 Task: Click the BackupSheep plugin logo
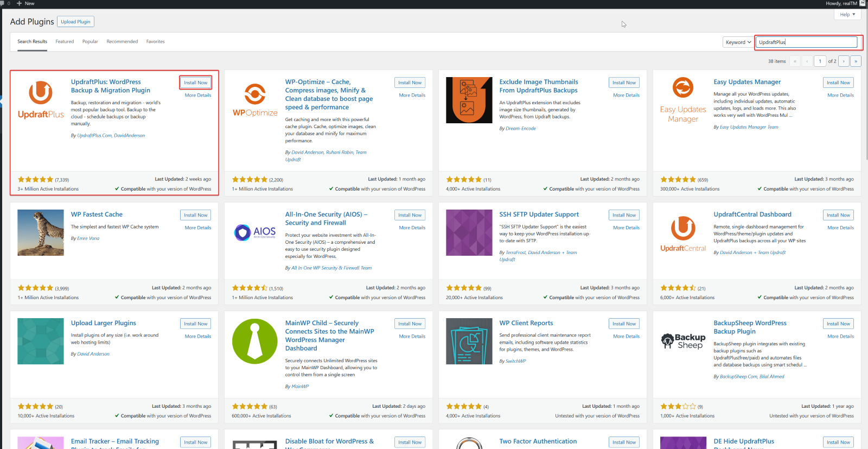point(683,341)
